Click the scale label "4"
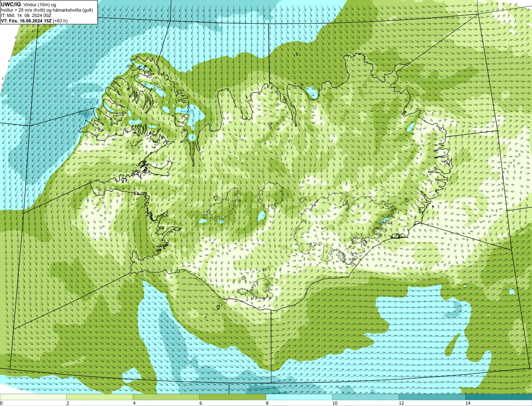This screenshot has height=406, width=532. click(x=134, y=403)
